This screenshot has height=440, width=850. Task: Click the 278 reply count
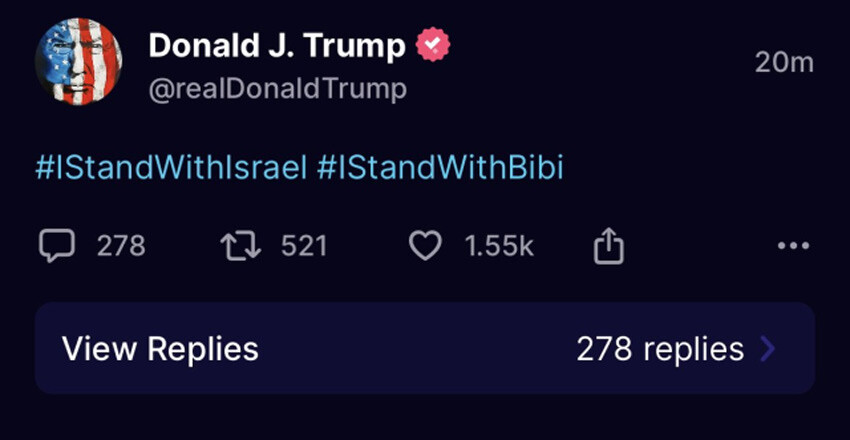point(121,246)
